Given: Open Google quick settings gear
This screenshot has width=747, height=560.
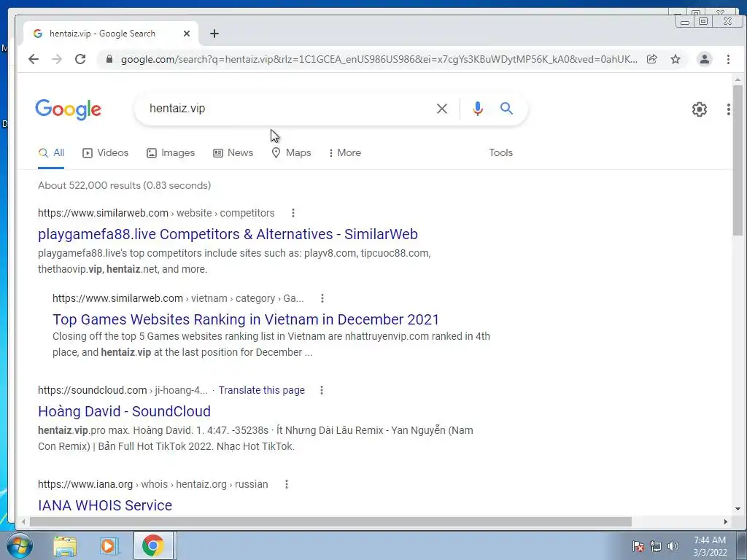Looking at the screenshot, I should [x=699, y=109].
